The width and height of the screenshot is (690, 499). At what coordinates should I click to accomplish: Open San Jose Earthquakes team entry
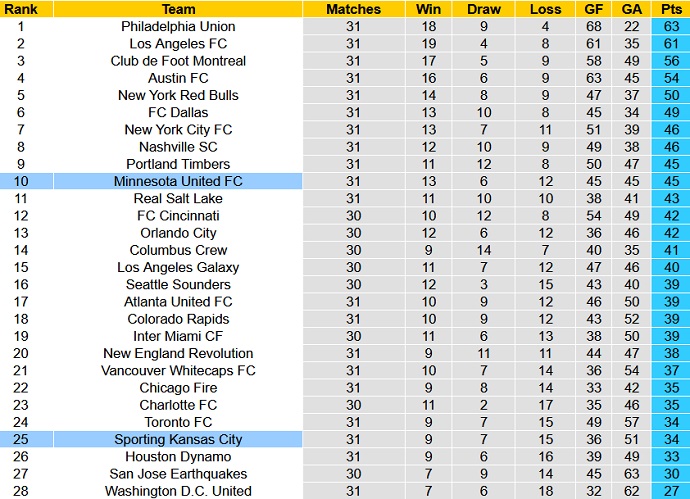click(x=178, y=474)
